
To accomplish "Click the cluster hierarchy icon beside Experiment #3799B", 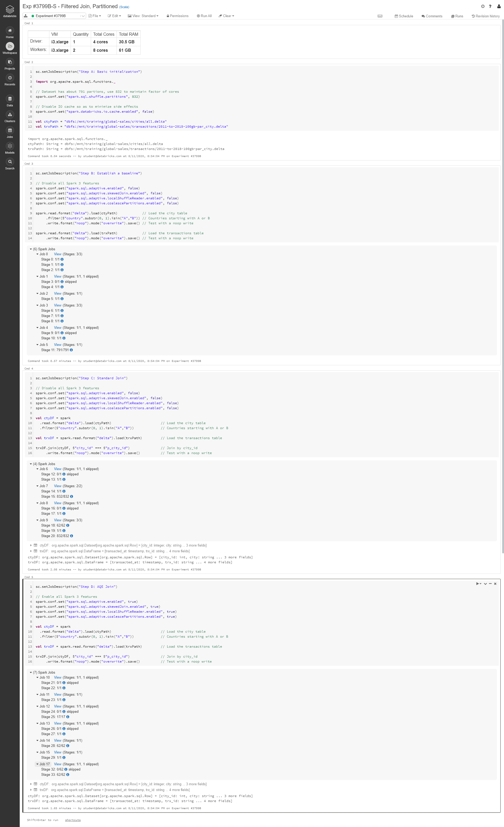I will click(25, 16).
